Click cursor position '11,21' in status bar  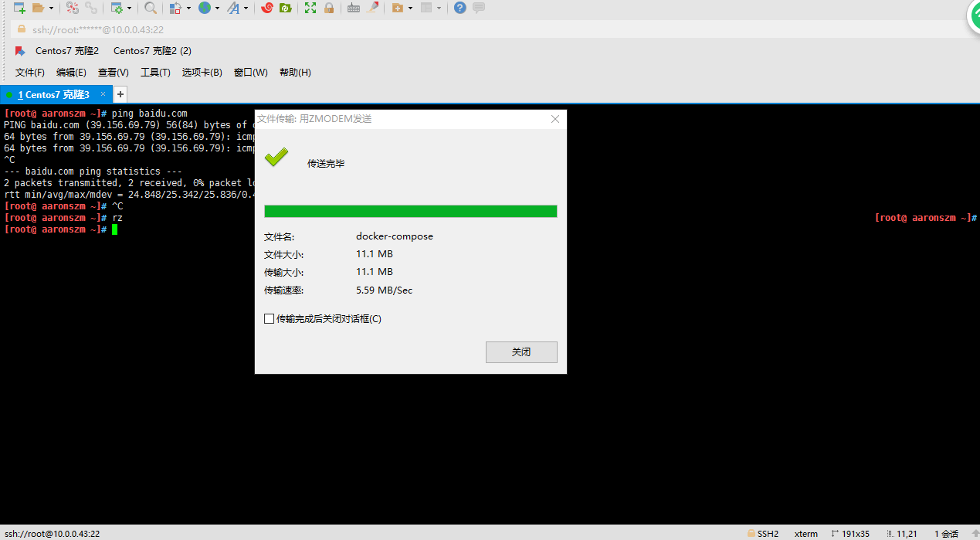pyautogui.click(x=907, y=534)
